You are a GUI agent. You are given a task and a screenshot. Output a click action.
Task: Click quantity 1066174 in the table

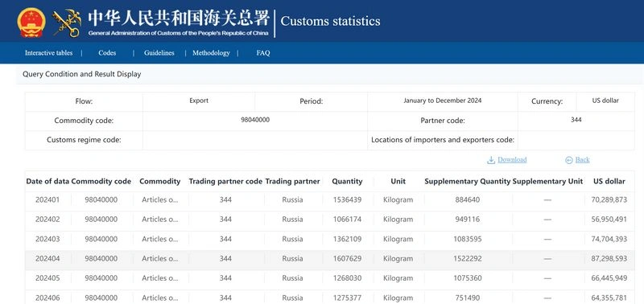tap(348, 220)
